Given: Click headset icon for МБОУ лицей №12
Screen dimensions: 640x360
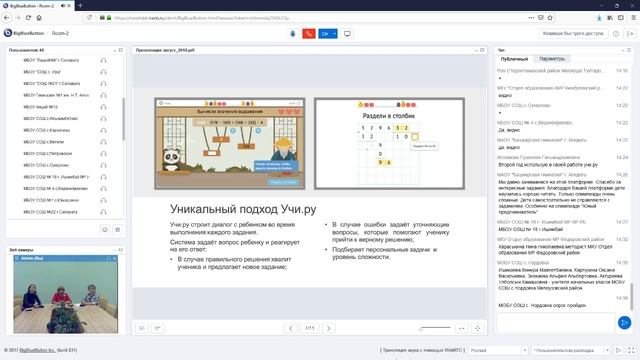Looking at the screenshot, I should click(103, 107).
